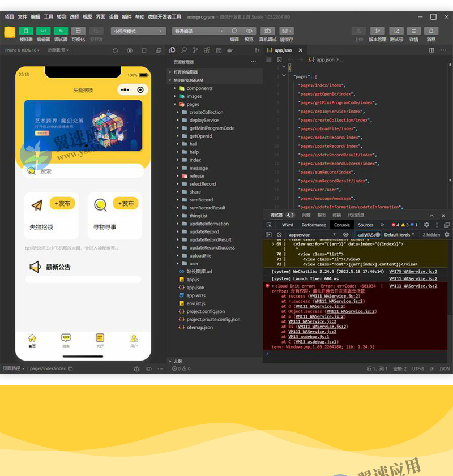Click the 预览 eye icon in toolbar

coord(249,31)
